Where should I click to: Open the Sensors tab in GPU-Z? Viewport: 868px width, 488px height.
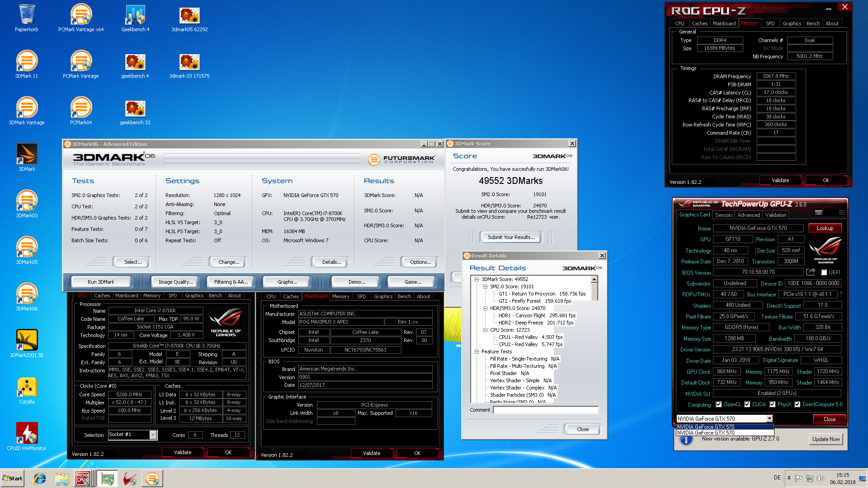724,215
